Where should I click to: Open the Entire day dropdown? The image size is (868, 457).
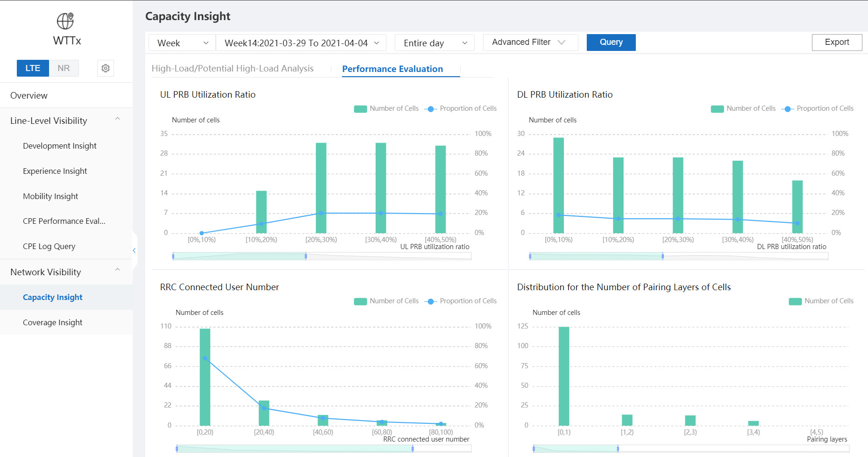click(434, 43)
